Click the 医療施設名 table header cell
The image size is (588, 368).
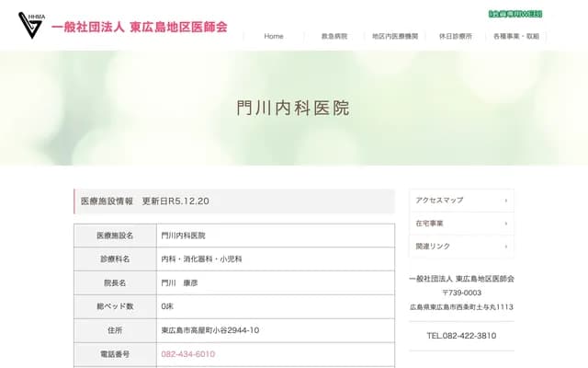tap(115, 236)
